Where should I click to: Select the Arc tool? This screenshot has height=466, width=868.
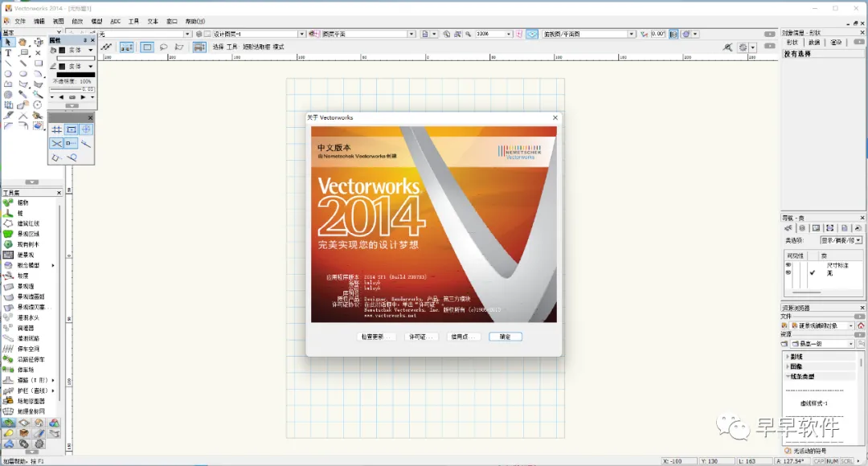click(x=38, y=74)
